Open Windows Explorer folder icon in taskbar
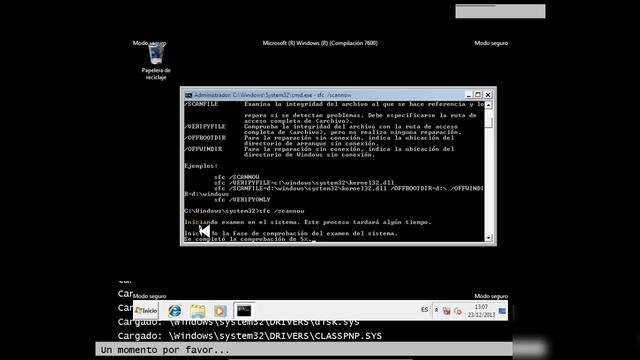Viewport: 640px width, 360px height. click(198, 311)
